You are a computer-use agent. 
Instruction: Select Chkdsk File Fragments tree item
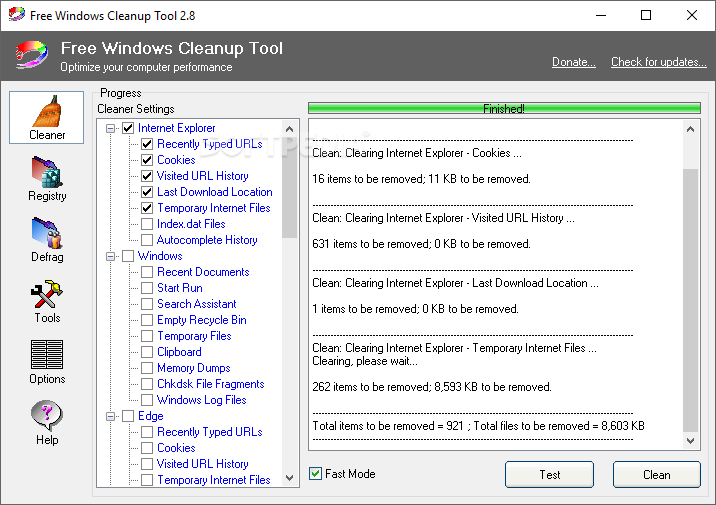click(x=211, y=384)
